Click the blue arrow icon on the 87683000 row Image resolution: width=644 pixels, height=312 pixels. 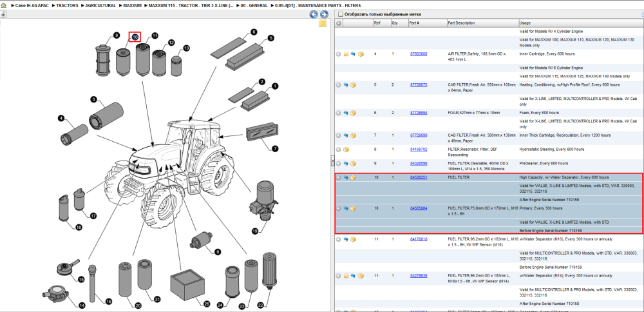(353, 54)
